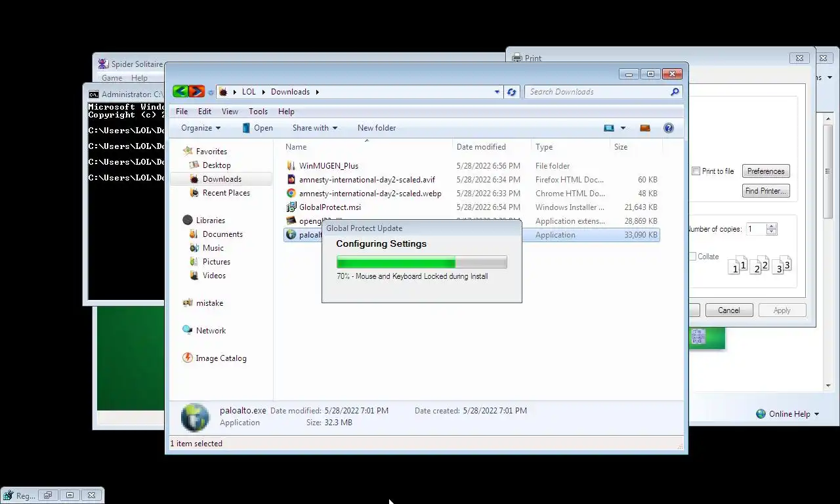Click the WinMUGEN_Plus folder icon

[x=291, y=166]
